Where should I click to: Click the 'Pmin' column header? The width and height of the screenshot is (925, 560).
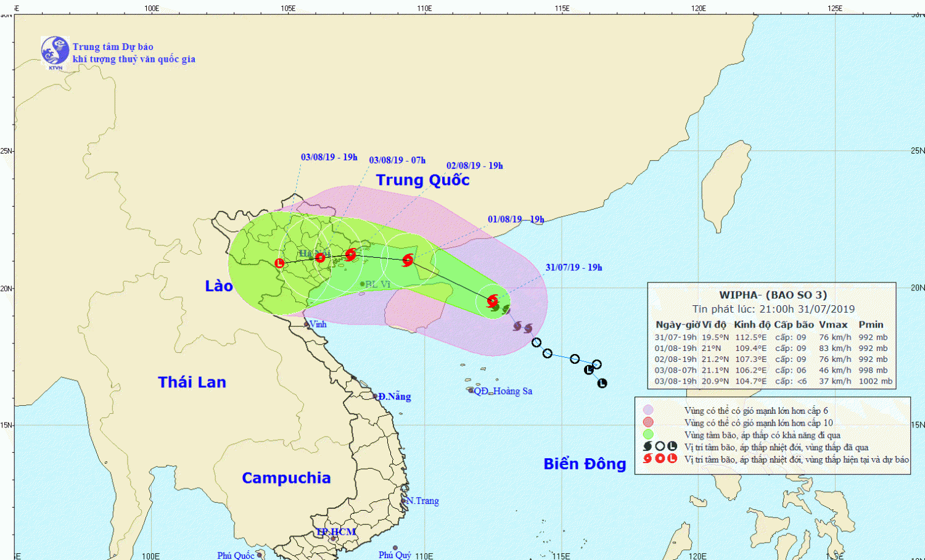coord(871,324)
